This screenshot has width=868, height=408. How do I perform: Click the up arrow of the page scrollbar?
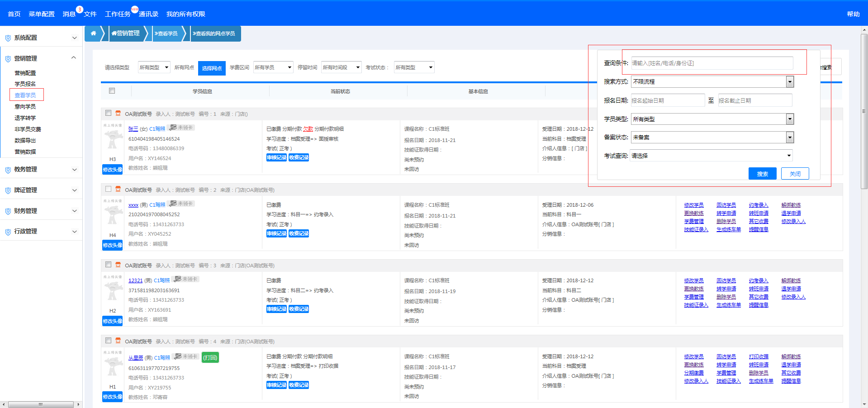tap(864, 30)
